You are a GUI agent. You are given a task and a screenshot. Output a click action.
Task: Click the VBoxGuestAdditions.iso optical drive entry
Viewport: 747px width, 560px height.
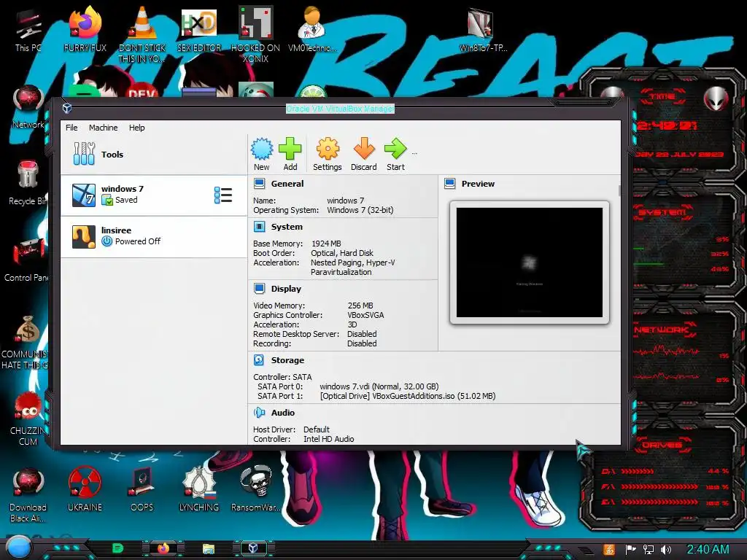pyautogui.click(x=407, y=396)
